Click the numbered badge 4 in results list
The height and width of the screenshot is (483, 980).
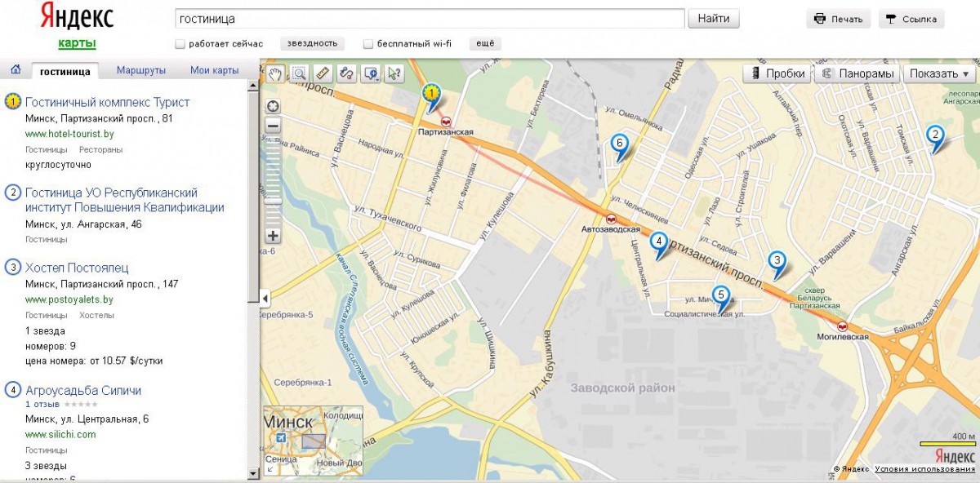(x=13, y=390)
